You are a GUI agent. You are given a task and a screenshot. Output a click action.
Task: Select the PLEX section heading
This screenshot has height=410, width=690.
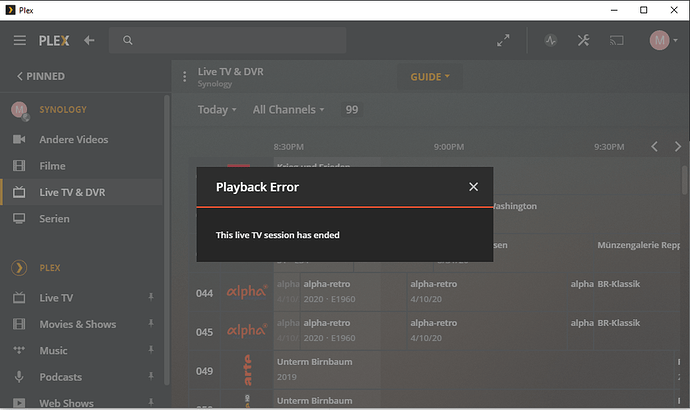[x=50, y=268]
